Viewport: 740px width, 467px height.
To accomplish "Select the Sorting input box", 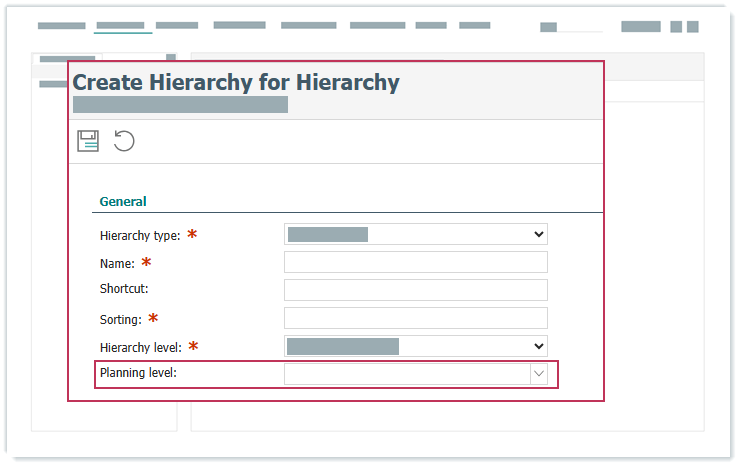I will click(x=415, y=319).
